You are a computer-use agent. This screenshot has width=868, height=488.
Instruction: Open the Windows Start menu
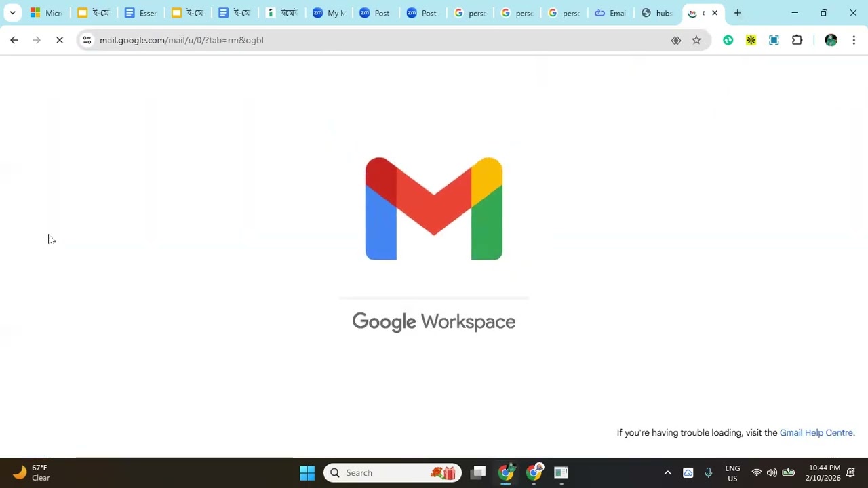tap(307, 472)
